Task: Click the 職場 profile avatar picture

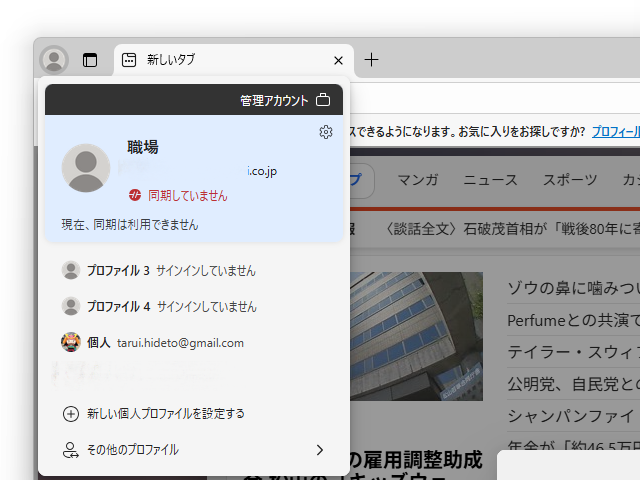Action: click(x=86, y=168)
